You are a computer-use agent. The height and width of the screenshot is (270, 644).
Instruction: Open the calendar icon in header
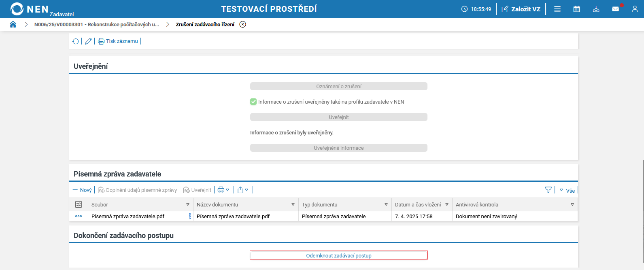(577, 9)
